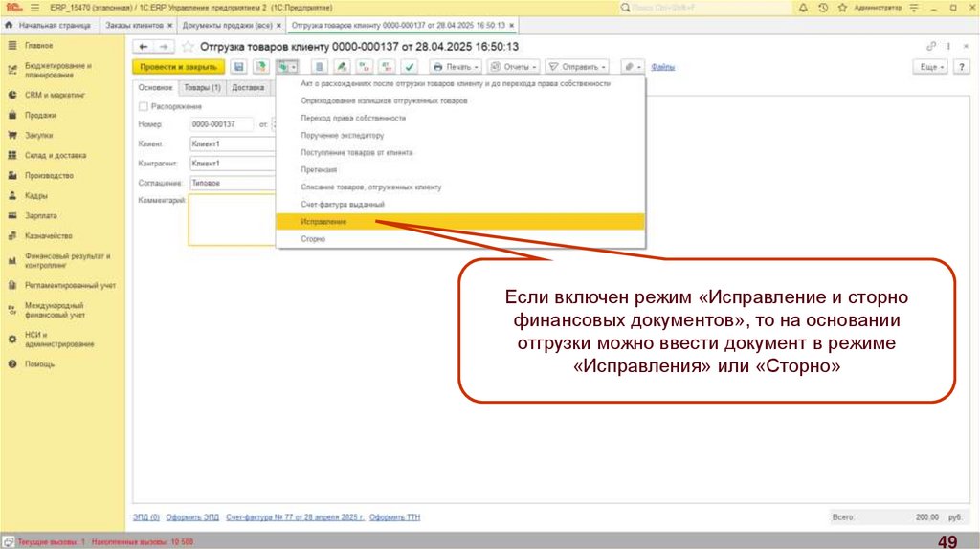Open НСИ и администрирование section
The height and width of the screenshot is (549, 980).
click(x=58, y=340)
